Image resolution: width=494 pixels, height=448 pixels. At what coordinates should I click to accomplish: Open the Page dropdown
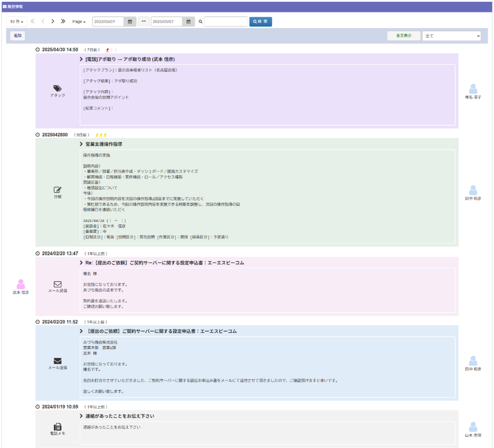pos(79,22)
